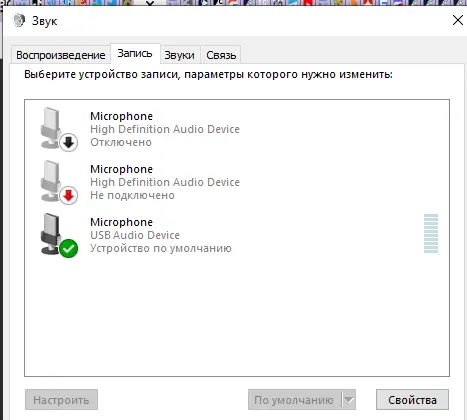467x420 pixels.
Task: Open Свойства for the selected device
Action: (412, 399)
